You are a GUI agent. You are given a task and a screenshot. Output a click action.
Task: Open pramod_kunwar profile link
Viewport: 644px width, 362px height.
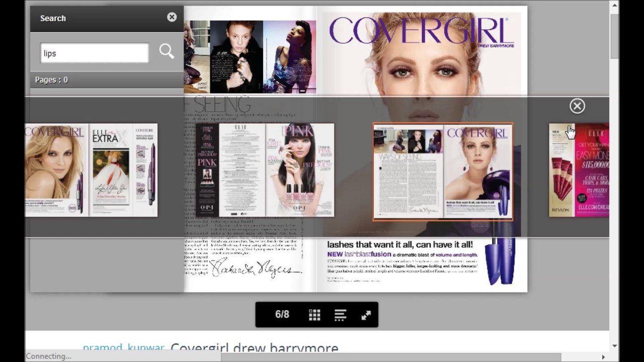tap(123, 348)
